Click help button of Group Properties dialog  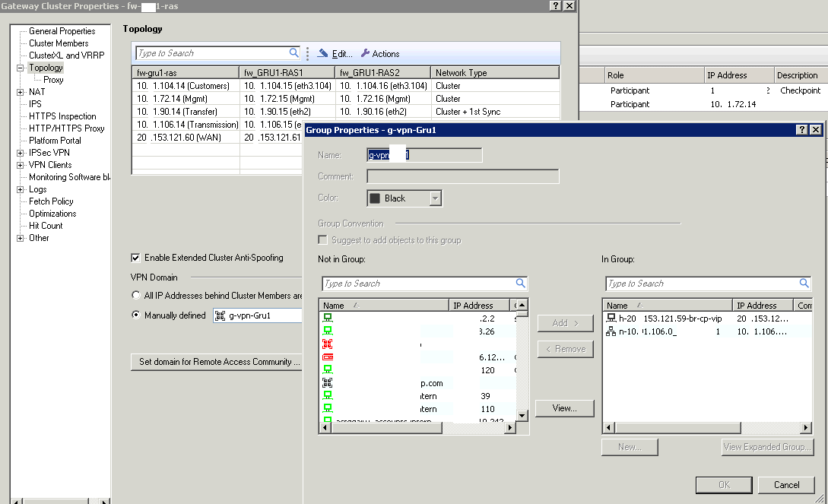pos(801,130)
